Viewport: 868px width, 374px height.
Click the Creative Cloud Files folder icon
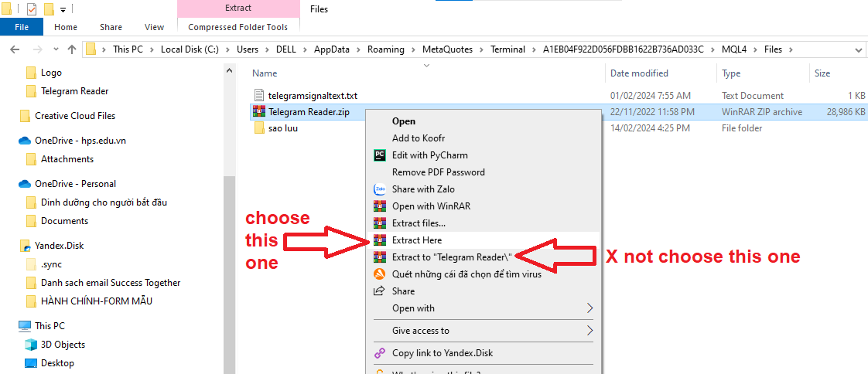[24, 116]
